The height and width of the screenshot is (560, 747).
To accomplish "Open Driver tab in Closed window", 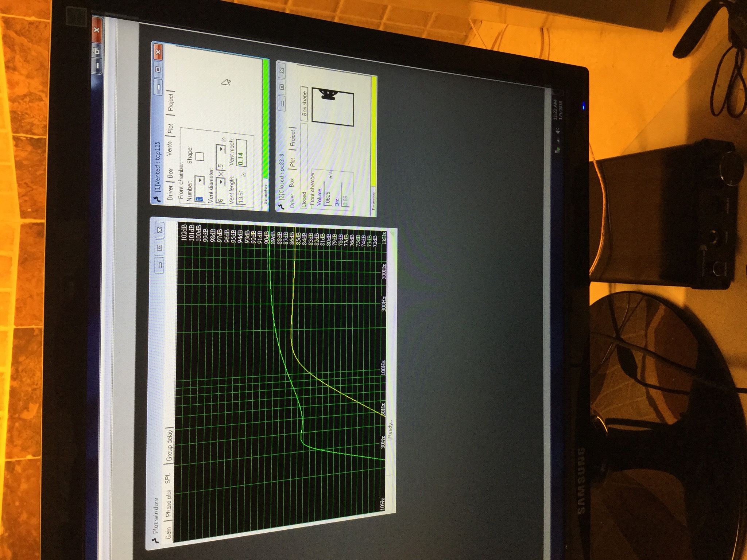I will pyautogui.click(x=292, y=201).
